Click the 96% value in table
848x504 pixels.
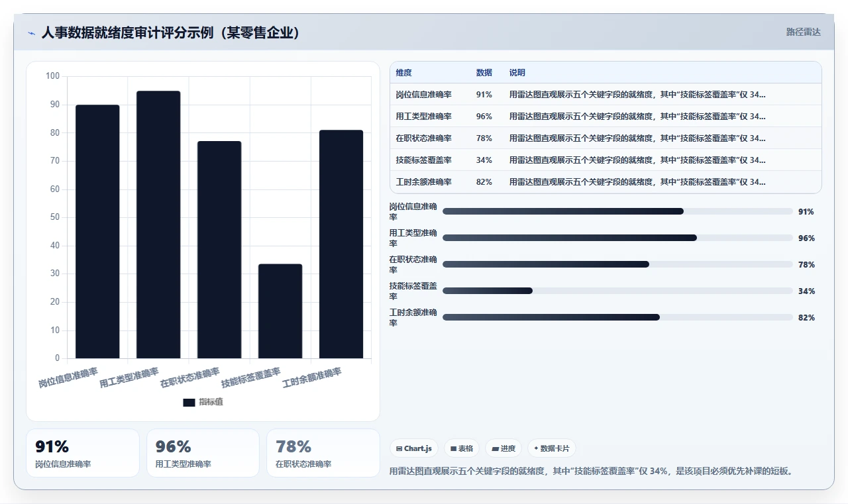(x=484, y=117)
